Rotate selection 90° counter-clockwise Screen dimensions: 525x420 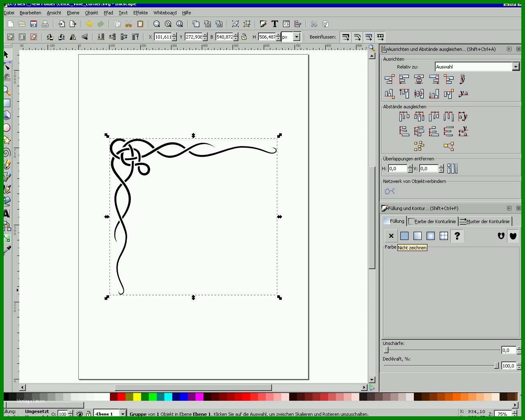pyautogui.click(x=50, y=37)
